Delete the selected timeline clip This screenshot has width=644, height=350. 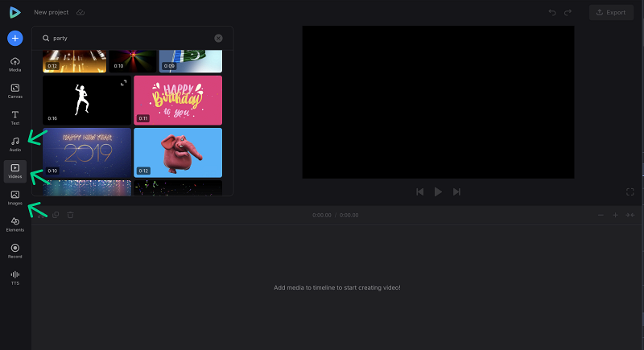[x=70, y=215]
